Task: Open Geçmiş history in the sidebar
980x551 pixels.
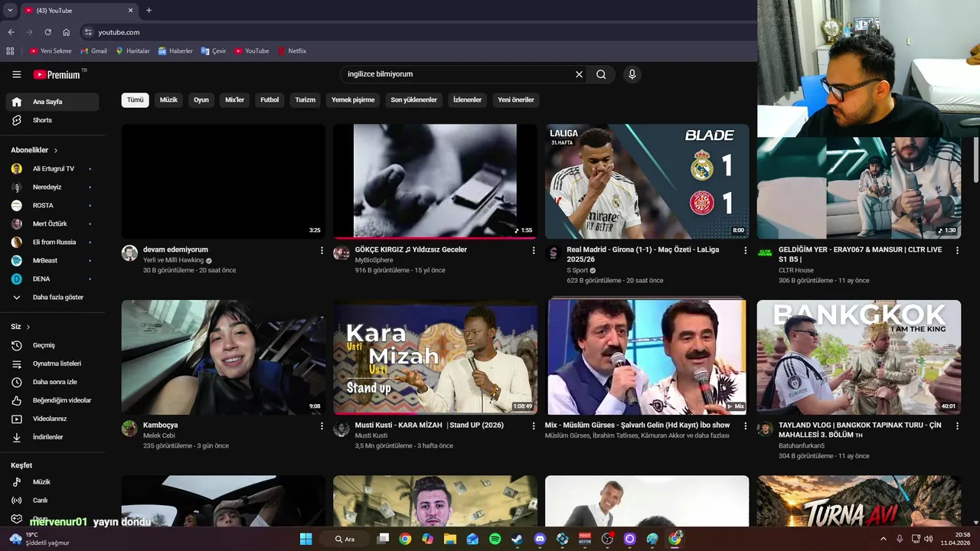Action: (52, 345)
